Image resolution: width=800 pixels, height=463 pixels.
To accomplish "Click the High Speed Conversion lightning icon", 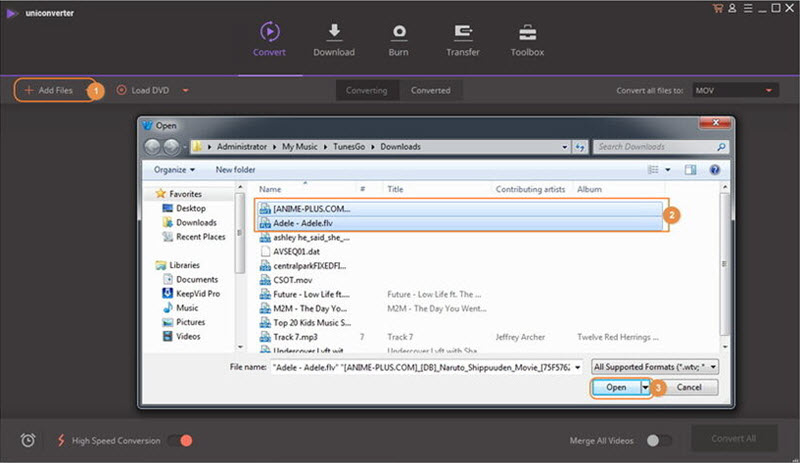I will pos(61,440).
